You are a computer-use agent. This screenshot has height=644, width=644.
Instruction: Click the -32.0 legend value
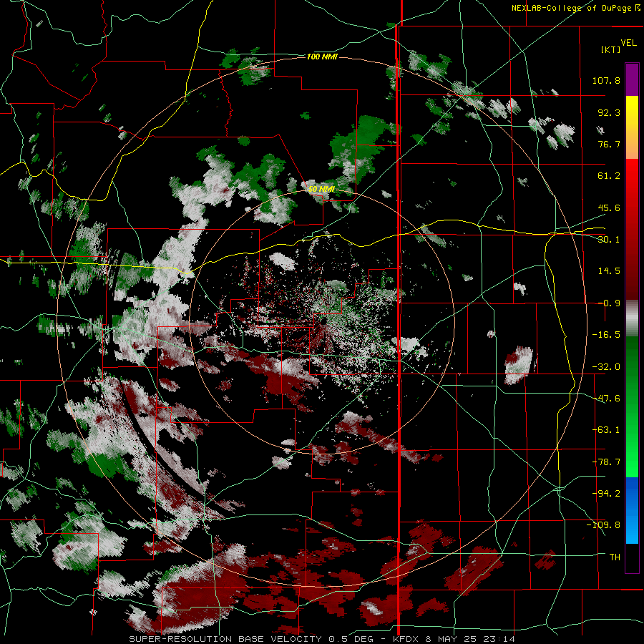tap(606, 367)
